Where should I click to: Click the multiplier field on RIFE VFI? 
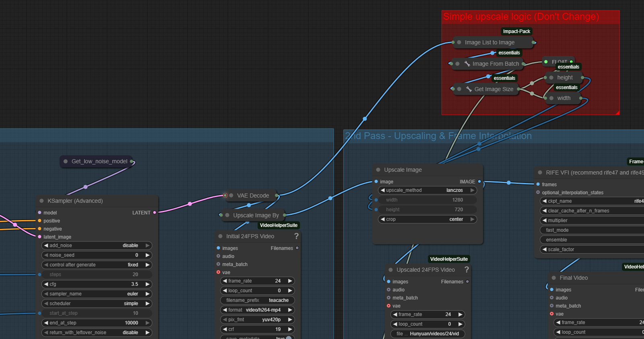tap(592, 220)
